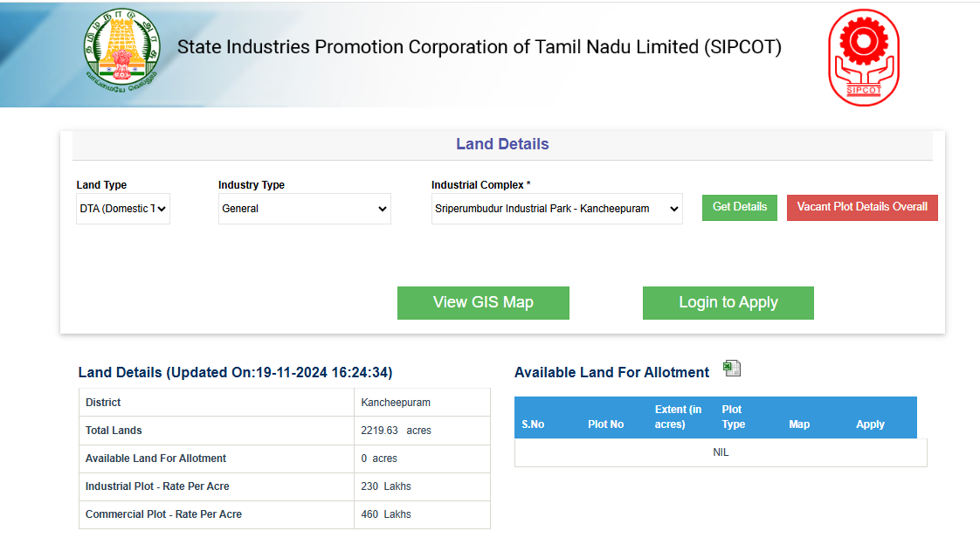The width and height of the screenshot is (980, 538).
Task: Click the Land Details section heading
Action: pyautogui.click(x=502, y=144)
